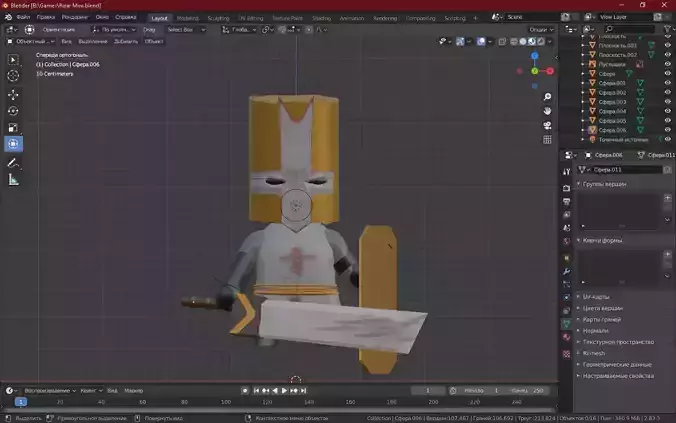Open the Physics properties tab
The width and height of the screenshot is (676, 423).
[566, 297]
